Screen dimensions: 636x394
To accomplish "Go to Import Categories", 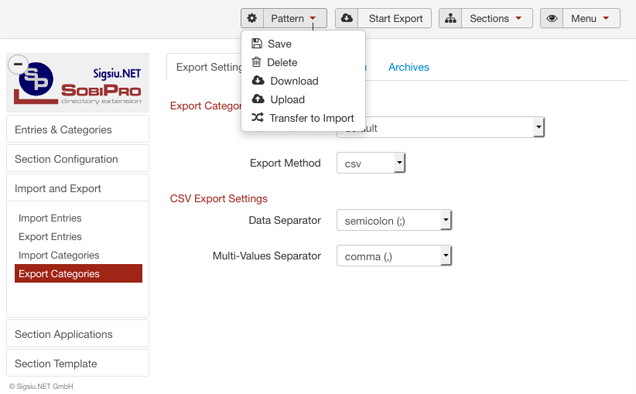I will (x=59, y=255).
